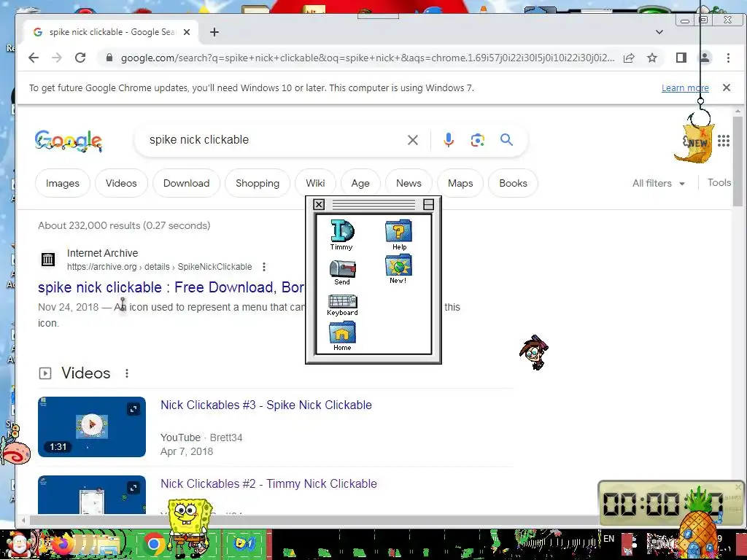Screen dimensions: 747x560
Task: Expand the All filters dropdown
Action: tap(658, 183)
